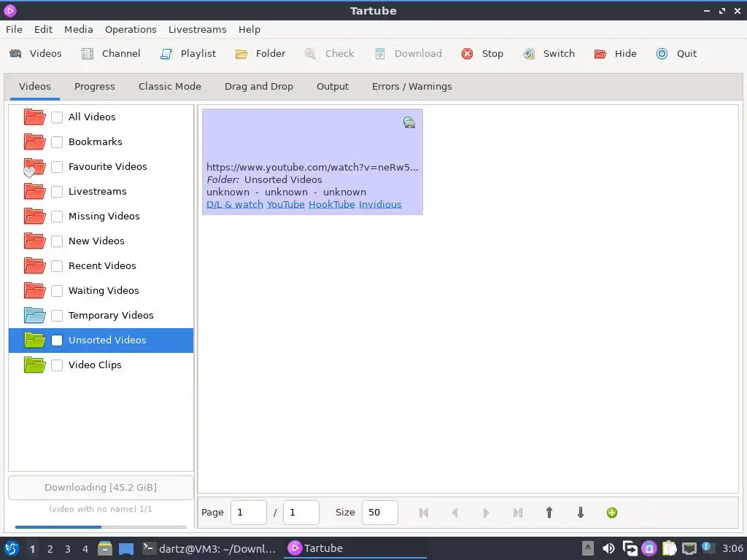Open the Media menu
Viewport: 747px width, 560px height.
(79, 29)
